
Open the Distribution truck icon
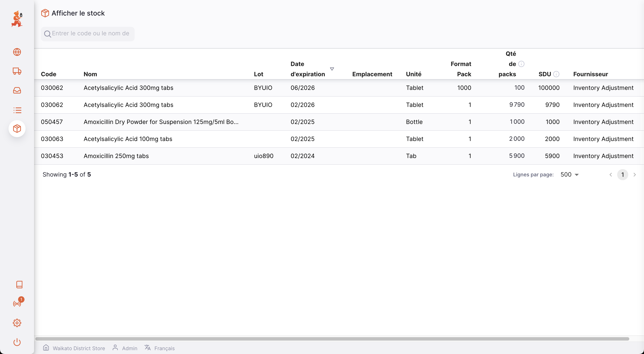click(x=17, y=71)
